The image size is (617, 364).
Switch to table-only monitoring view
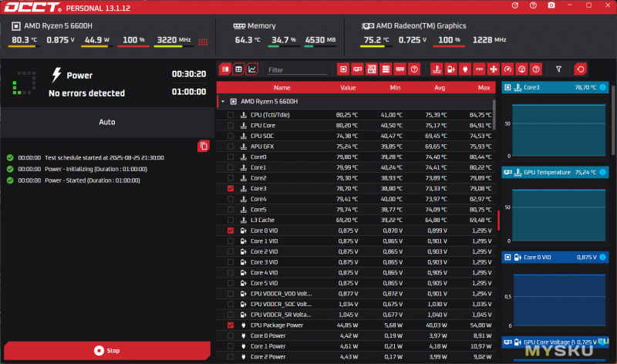(x=238, y=69)
